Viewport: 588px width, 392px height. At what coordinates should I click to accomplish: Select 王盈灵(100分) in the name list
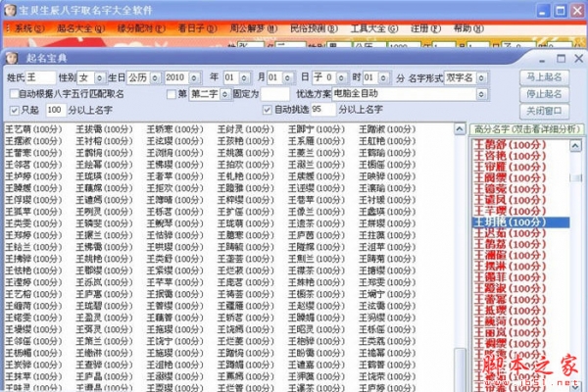pyautogui.click(x=104, y=318)
